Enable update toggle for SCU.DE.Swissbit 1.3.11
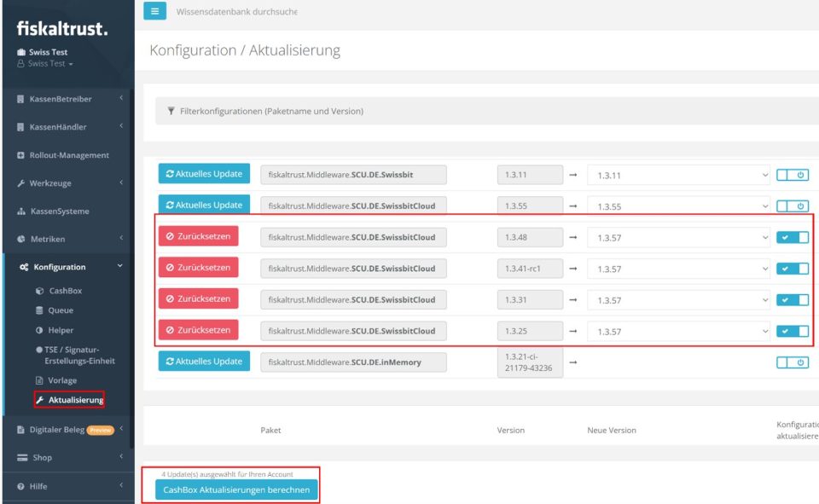This screenshot has height=504, width=819. [x=792, y=175]
